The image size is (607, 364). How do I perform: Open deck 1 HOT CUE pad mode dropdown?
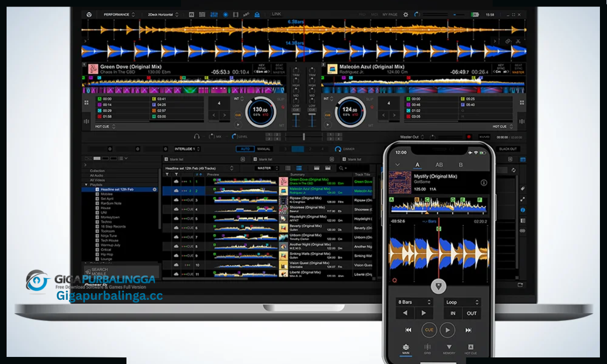(x=105, y=126)
